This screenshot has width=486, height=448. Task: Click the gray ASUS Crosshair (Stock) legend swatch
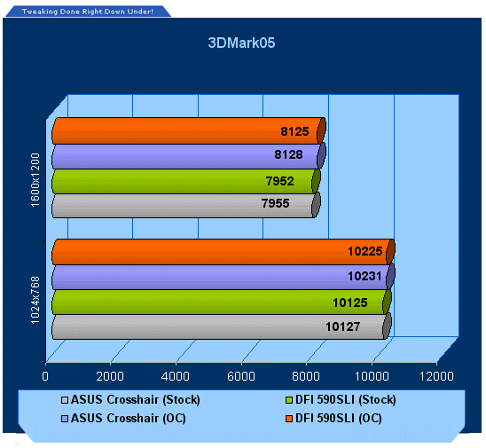tap(65, 400)
